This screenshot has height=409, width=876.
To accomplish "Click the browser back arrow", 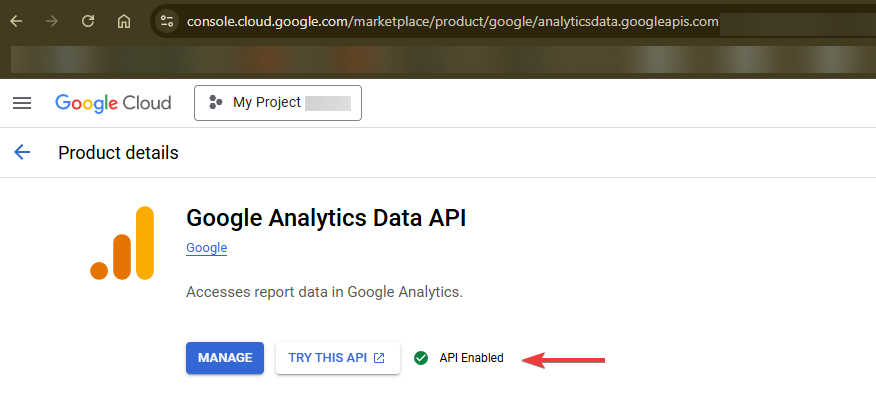I will [x=16, y=21].
